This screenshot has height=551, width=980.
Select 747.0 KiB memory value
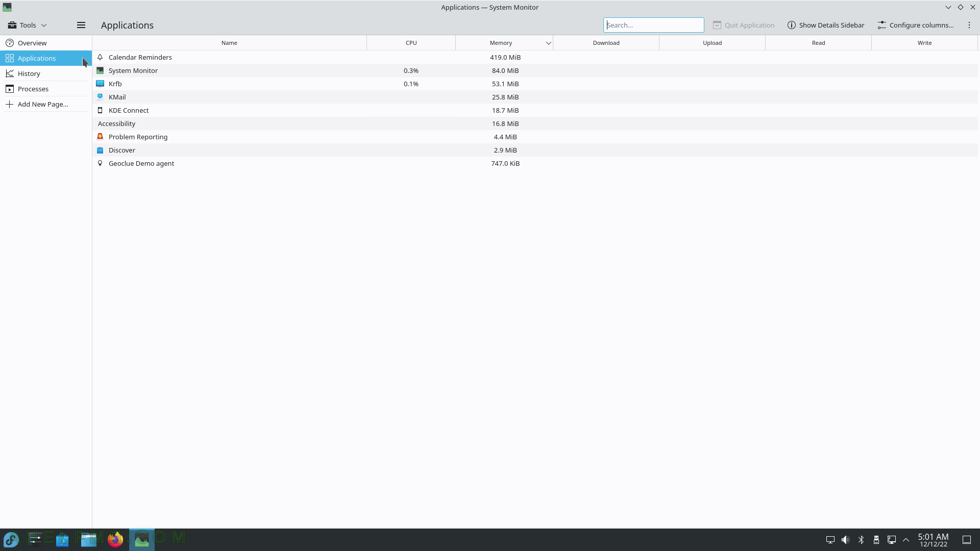505,163
